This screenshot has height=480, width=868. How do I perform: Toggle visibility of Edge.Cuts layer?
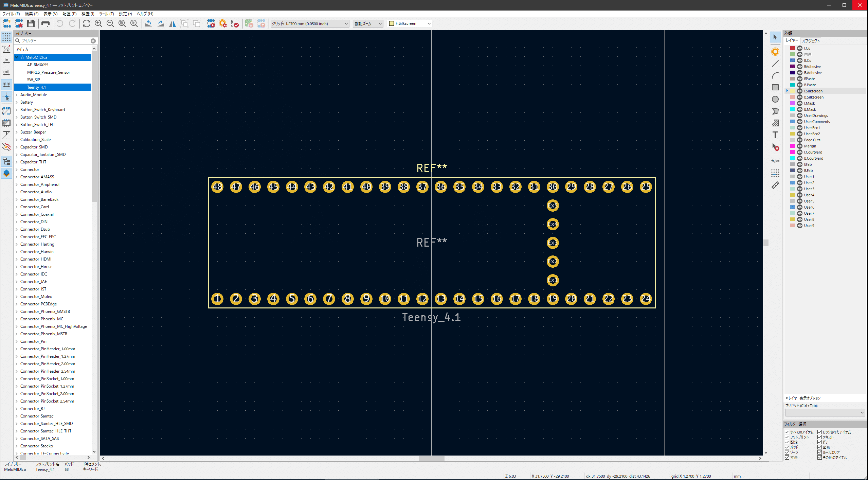coord(800,140)
